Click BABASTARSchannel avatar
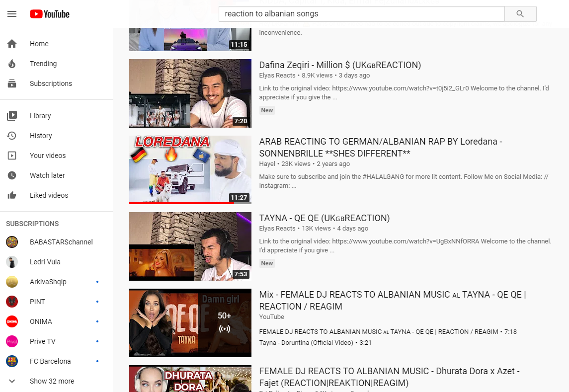Screen dimensions: 569x392 [x=12, y=242]
